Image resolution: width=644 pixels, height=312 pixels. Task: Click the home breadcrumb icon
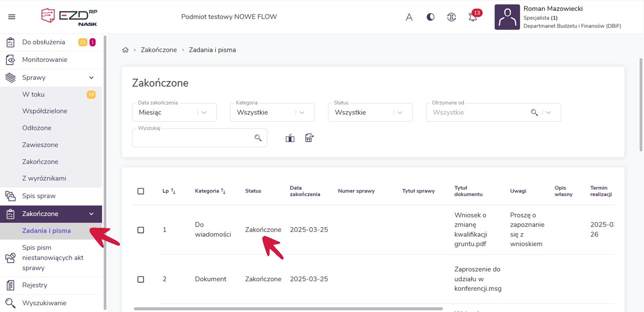point(125,50)
